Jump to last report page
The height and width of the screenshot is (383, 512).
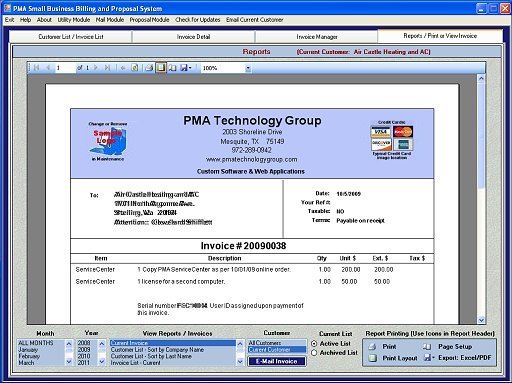coord(107,68)
